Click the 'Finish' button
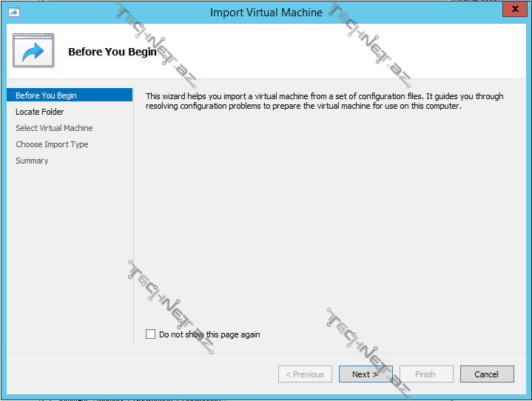The image size is (532, 401). [x=426, y=374]
